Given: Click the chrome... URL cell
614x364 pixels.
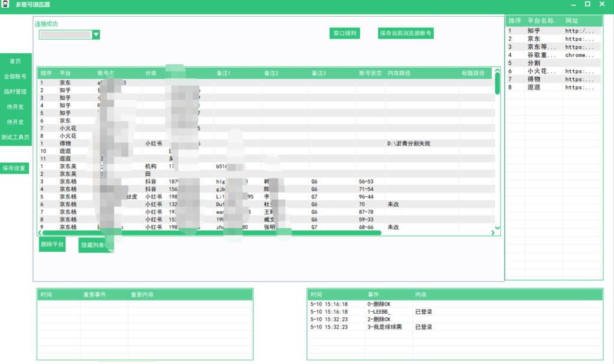Looking at the screenshot, I should [580, 55].
